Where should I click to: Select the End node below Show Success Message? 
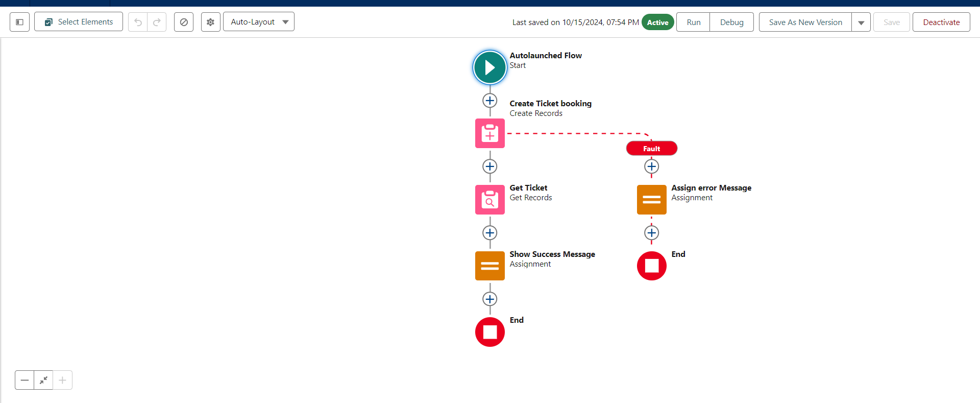(x=490, y=332)
